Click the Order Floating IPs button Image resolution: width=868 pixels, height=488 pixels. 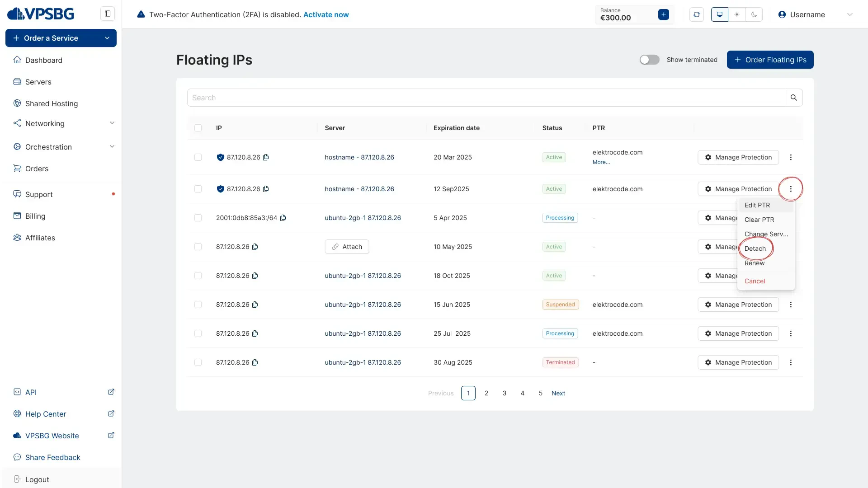[x=770, y=60]
